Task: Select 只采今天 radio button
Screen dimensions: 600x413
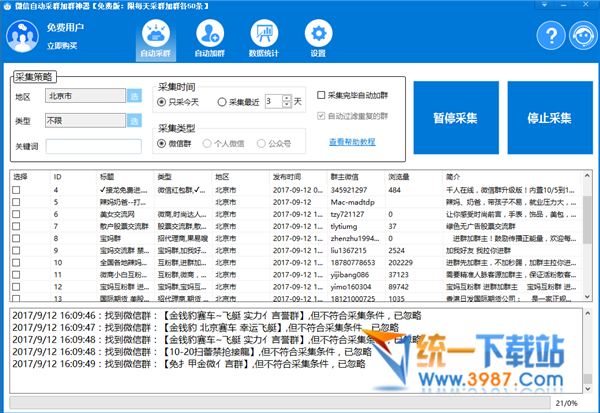Action: (x=161, y=102)
